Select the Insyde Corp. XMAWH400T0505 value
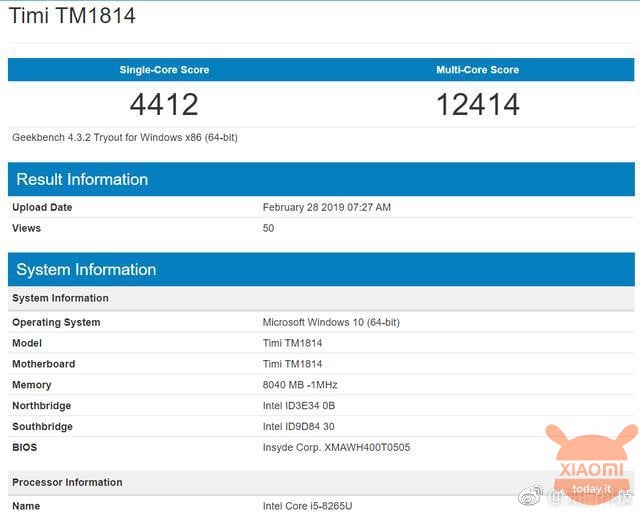Screen dimensions: 640x514 tap(336, 447)
